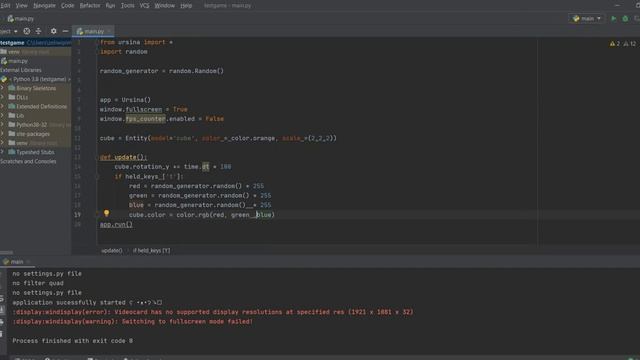
Task: Hide the Project panel with the minus icon
Action: point(65,31)
